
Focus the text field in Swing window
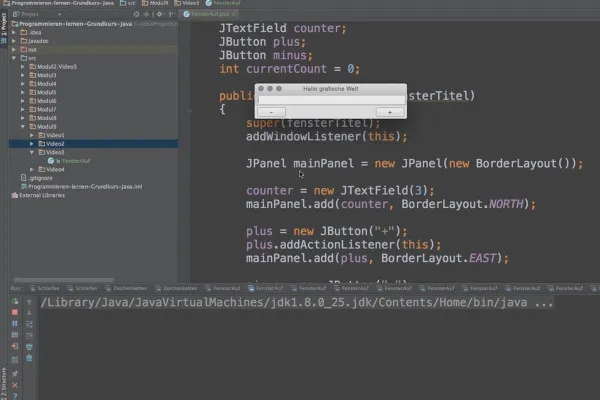tap(331, 100)
